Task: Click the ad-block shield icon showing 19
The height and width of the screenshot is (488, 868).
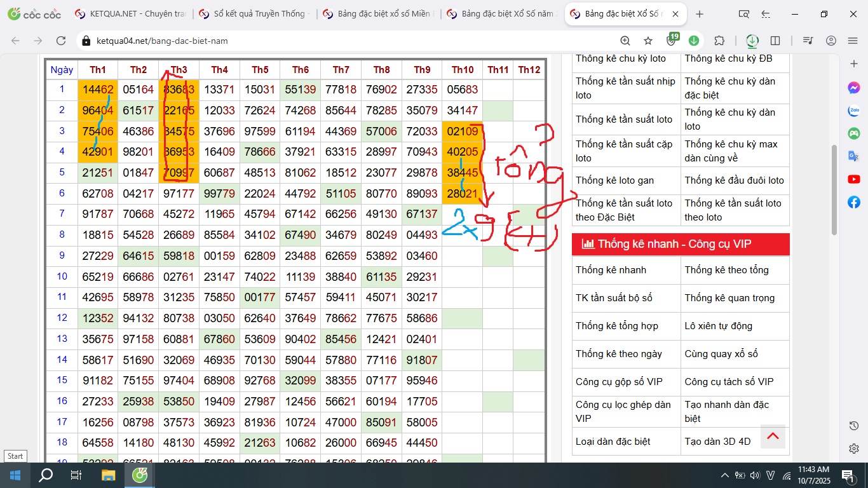Action: click(x=671, y=41)
